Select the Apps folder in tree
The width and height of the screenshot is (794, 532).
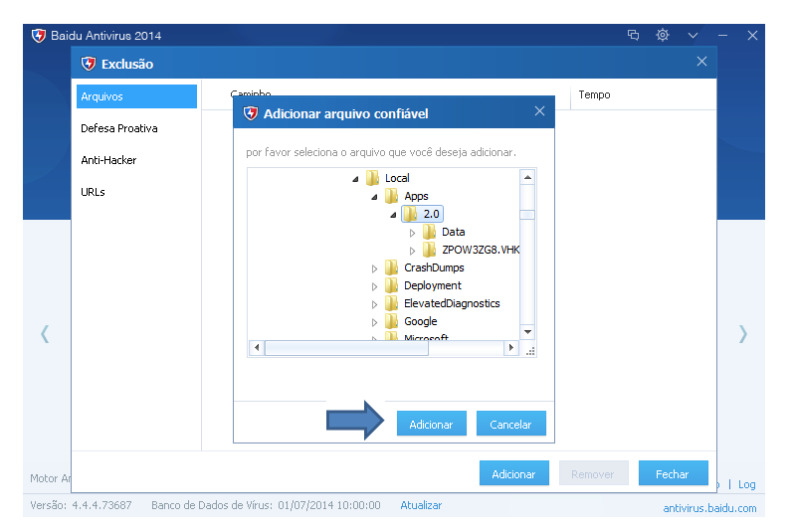(x=416, y=196)
